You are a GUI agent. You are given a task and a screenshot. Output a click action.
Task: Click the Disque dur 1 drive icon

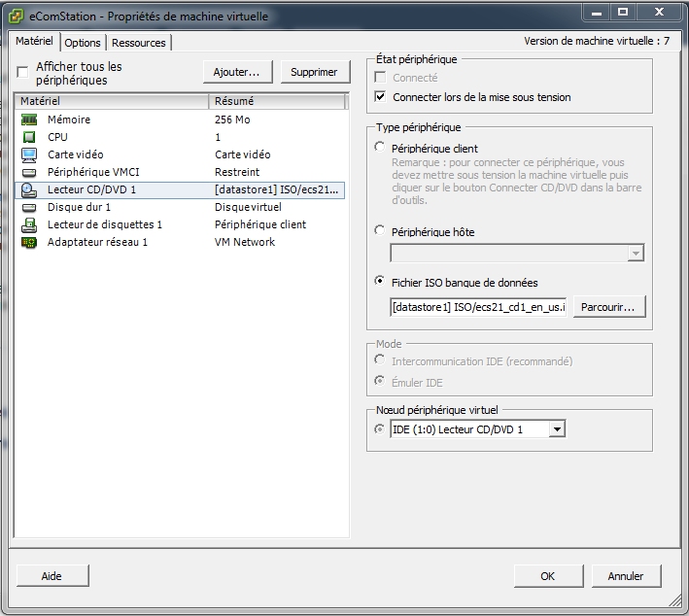[29, 207]
